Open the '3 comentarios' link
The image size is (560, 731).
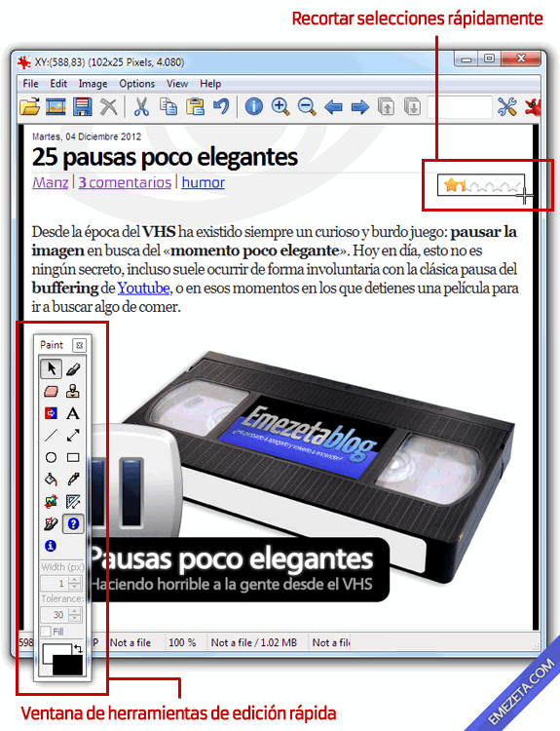point(125,182)
